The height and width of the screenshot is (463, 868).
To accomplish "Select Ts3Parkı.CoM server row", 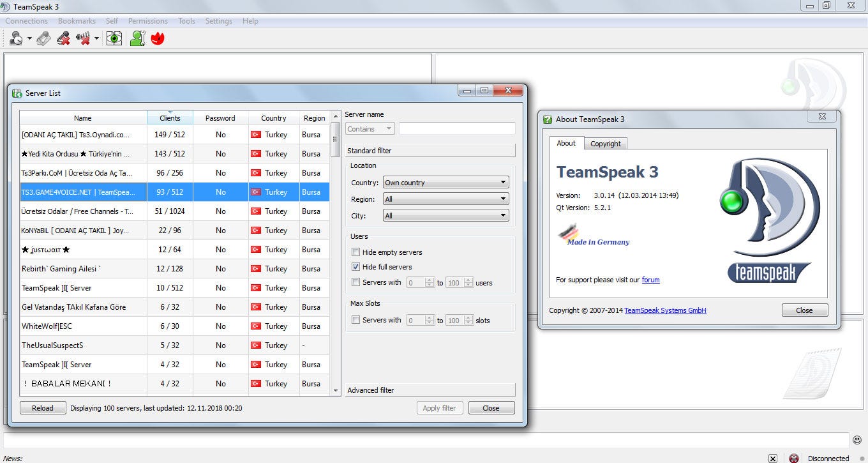I will (x=174, y=173).
